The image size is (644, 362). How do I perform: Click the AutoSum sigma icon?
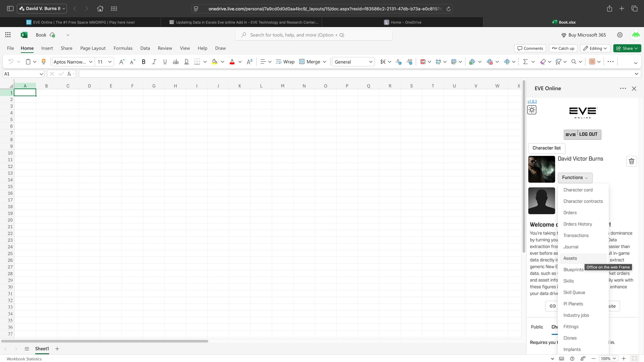coord(525,62)
